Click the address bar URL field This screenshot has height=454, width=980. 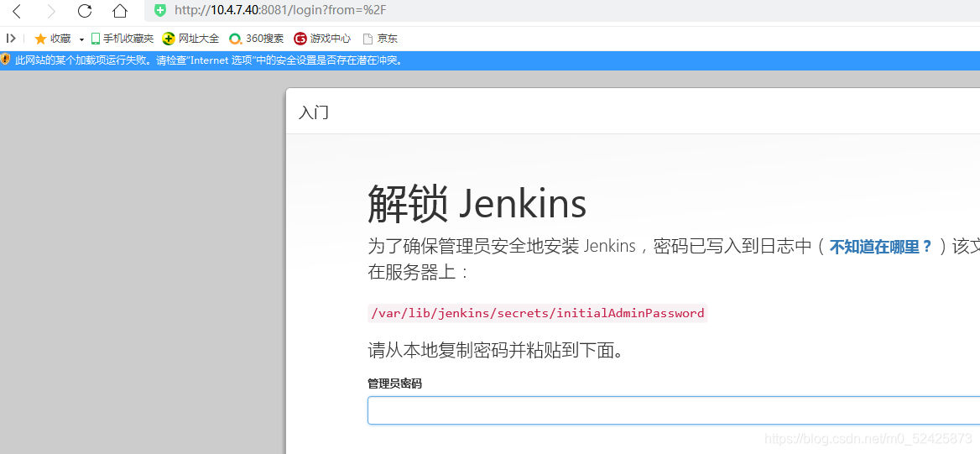coord(562,10)
